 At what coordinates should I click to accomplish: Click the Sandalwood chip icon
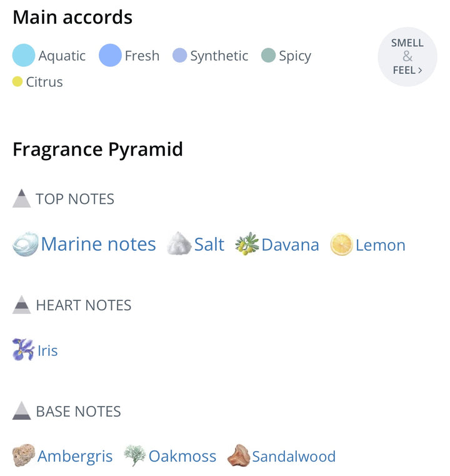click(x=239, y=455)
